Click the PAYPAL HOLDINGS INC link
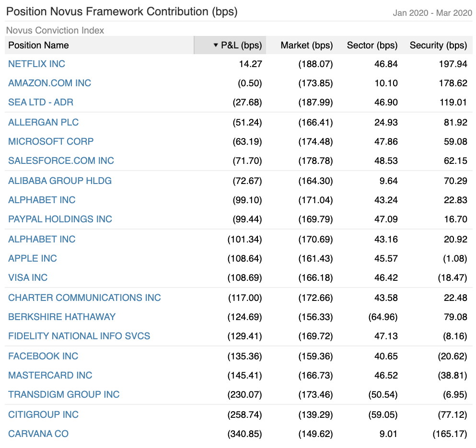Viewport: 476px width, 448px height. (x=60, y=219)
